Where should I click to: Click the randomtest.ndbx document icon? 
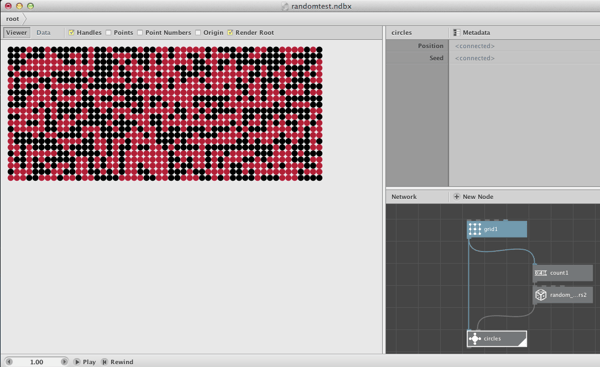[285, 6]
